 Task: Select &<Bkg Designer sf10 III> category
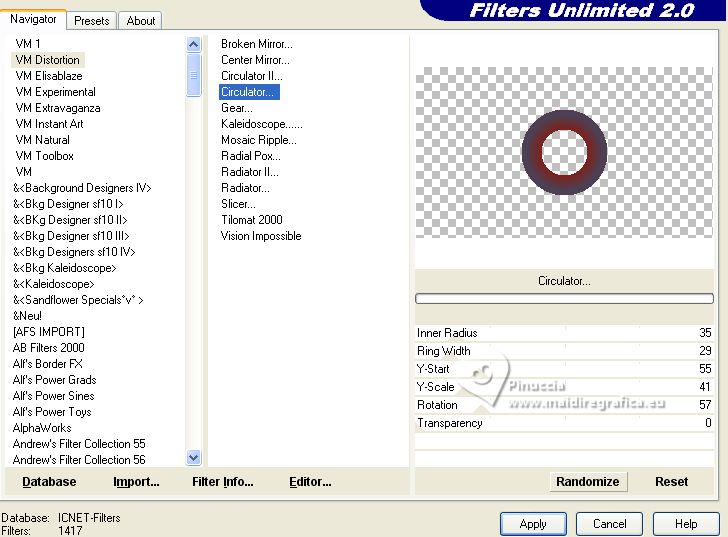pos(71,236)
